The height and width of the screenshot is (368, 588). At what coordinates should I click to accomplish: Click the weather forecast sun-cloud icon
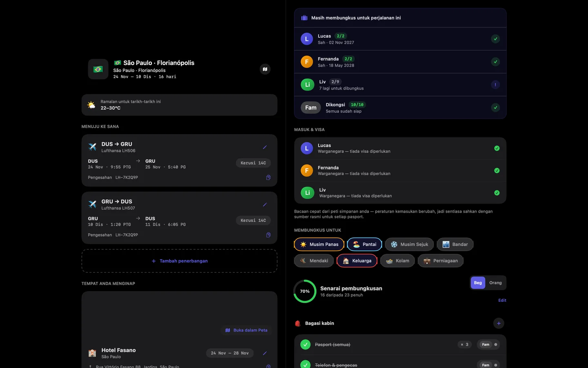(x=91, y=105)
